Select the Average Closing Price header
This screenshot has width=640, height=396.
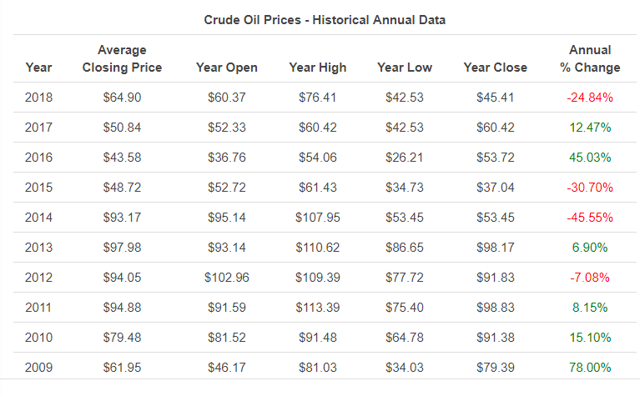point(122,58)
